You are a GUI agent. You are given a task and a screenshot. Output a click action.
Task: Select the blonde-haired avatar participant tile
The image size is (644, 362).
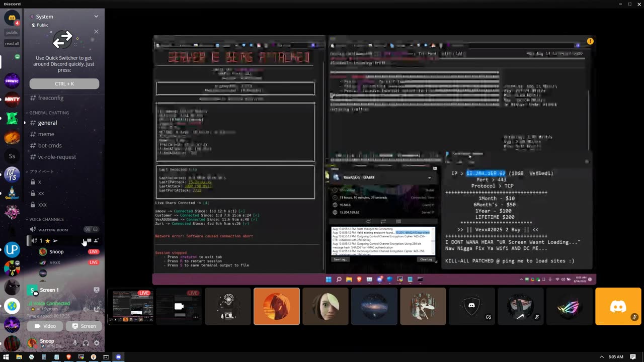[x=325, y=306]
